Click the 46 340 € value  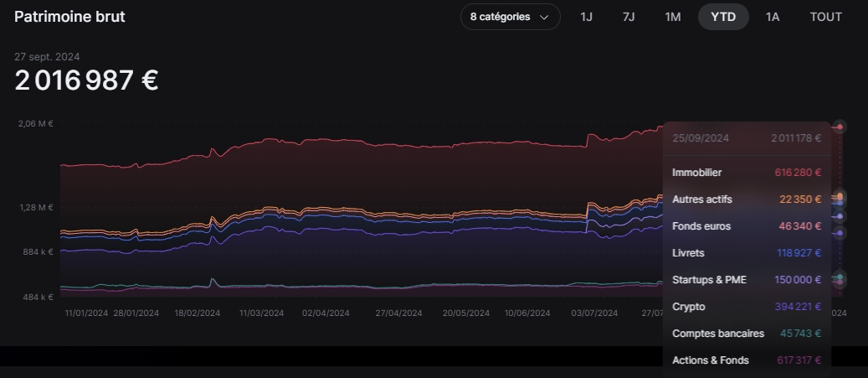click(800, 226)
